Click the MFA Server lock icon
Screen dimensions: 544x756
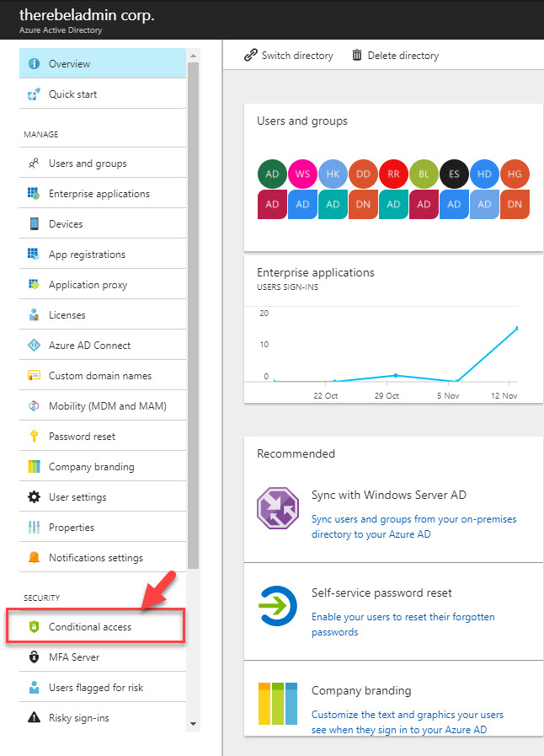click(34, 657)
